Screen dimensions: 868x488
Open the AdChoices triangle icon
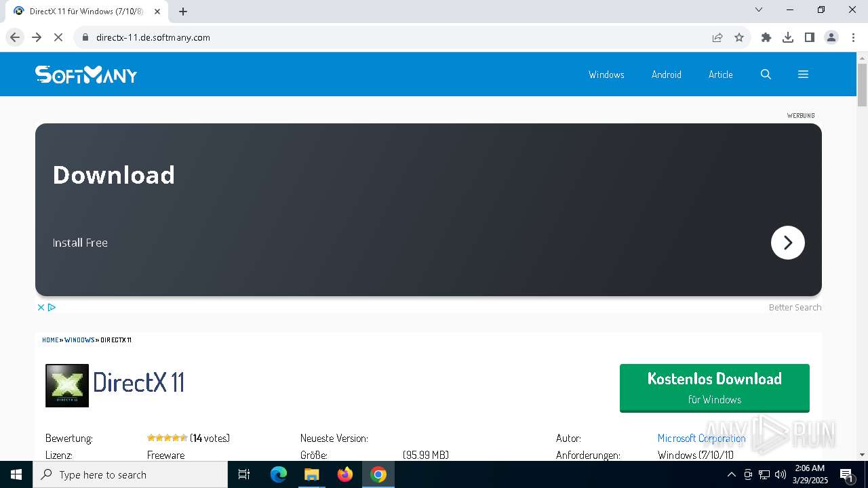[x=52, y=307]
